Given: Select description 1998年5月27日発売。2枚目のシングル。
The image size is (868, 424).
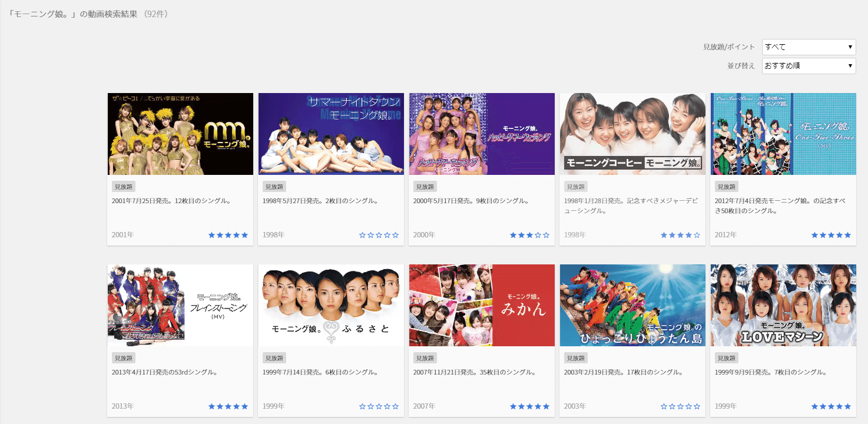Looking at the screenshot, I should click(x=320, y=201).
